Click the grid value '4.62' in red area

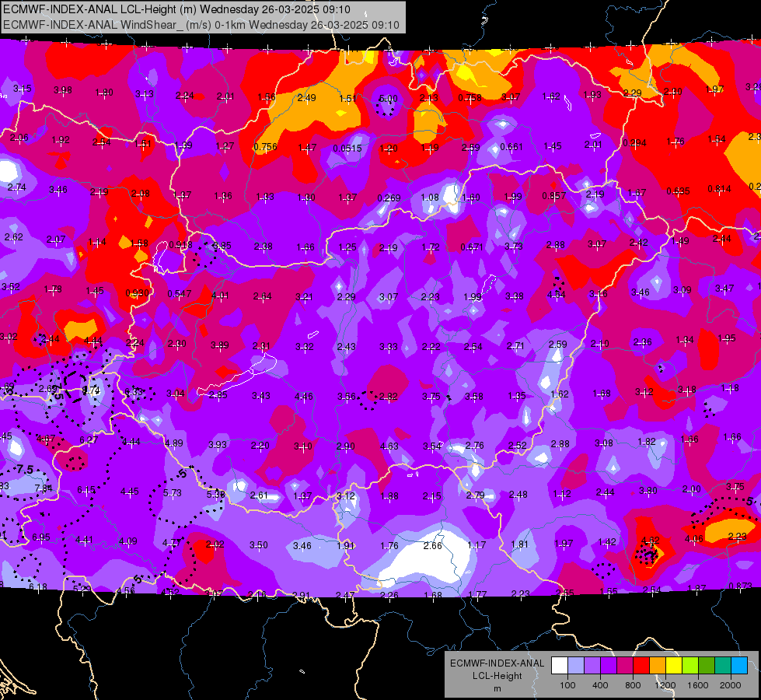pyautogui.click(x=651, y=541)
